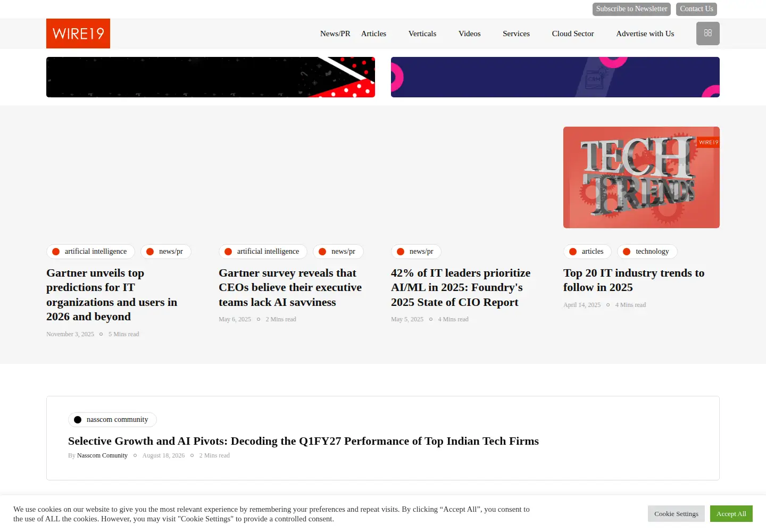This screenshot has height=532, width=766.
Task: Open Cookie Settings
Action: pyautogui.click(x=676, y=513)
